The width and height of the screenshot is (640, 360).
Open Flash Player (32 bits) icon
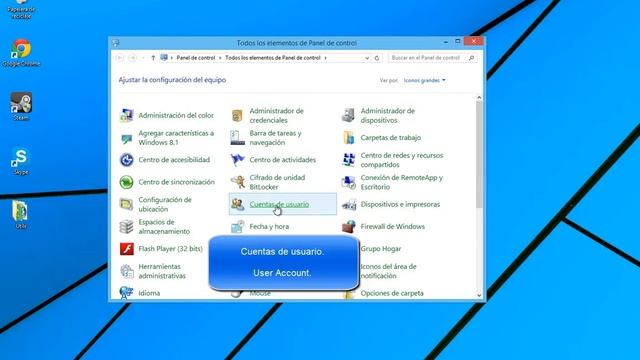127,249
